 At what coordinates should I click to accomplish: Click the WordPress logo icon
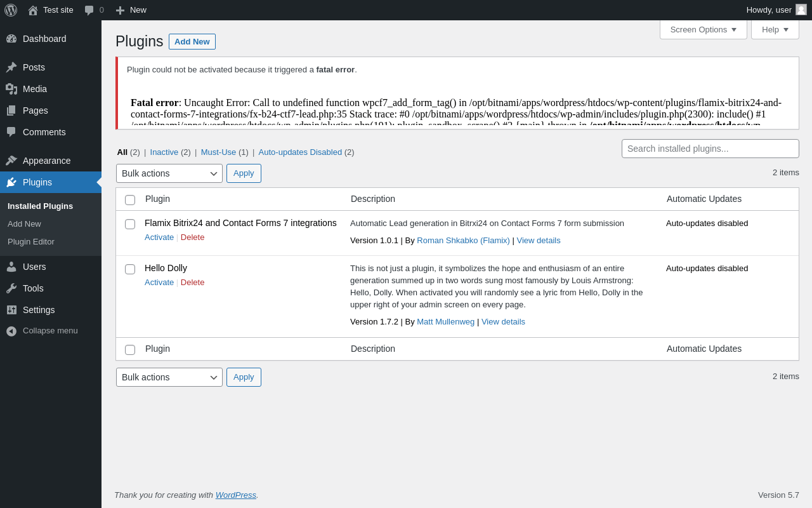(11, 10)
